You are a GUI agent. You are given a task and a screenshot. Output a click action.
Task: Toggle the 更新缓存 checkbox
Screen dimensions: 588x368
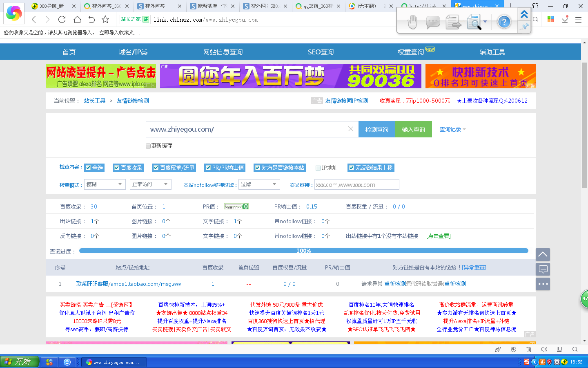(148, 146)
